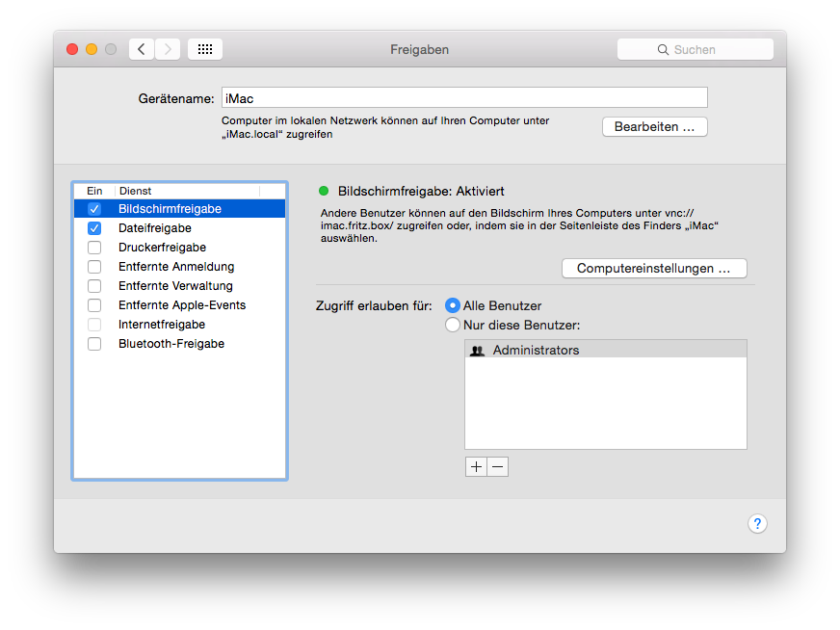Select the Nur diese Benutzer radio button
840x630 pixels.
coord(453,325)
